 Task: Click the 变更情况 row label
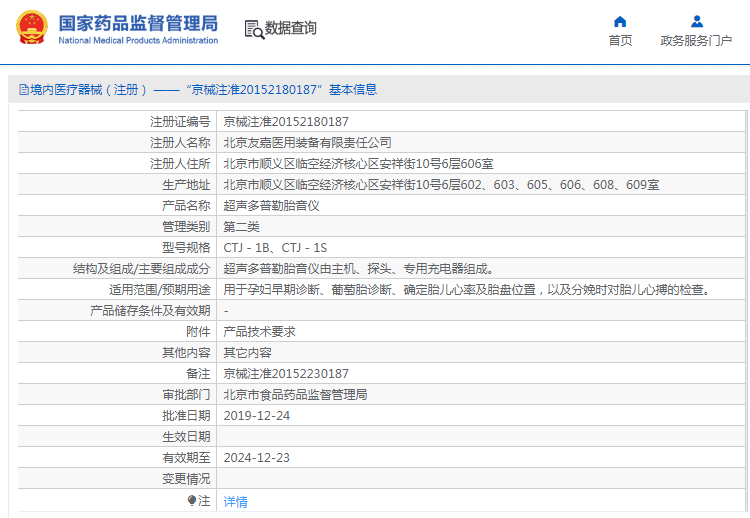tap(186, 479)
